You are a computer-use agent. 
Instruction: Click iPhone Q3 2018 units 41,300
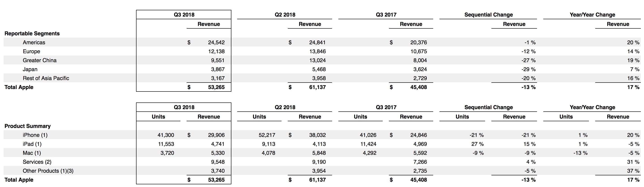pyautogui.click(x=166, y=135)
